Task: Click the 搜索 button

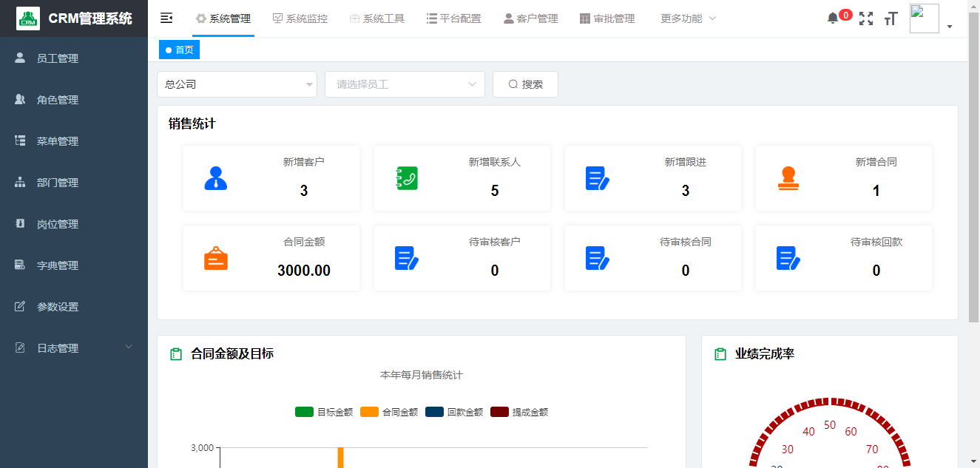Action: pos(525,84)
